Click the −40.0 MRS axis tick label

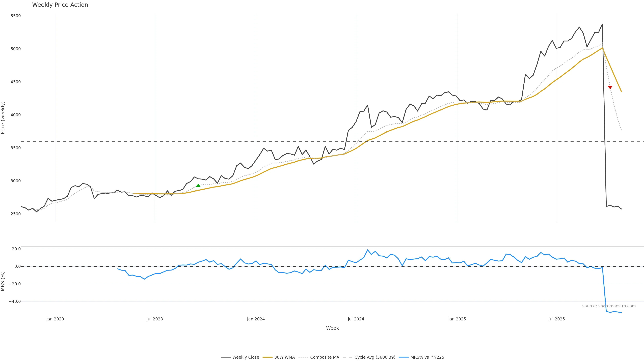click(x=15, y=301)
